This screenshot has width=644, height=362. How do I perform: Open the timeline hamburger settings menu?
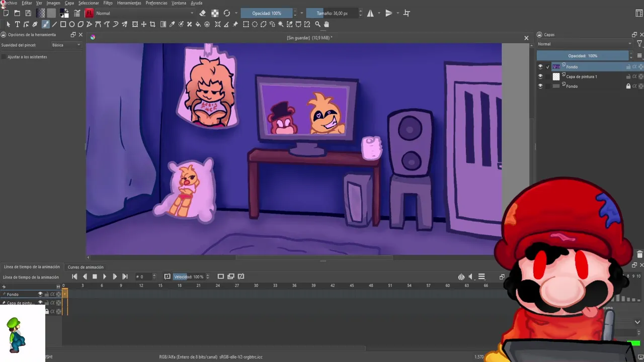click(481, 277)
